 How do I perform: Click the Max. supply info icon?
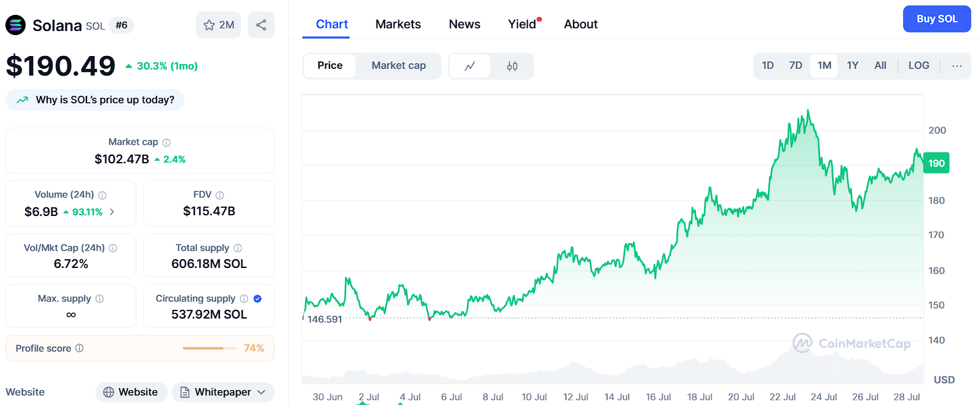[100, 299]
